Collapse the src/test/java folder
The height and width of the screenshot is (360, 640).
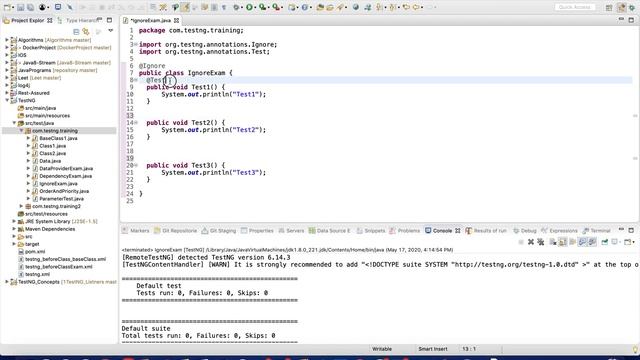click(14, 123)
